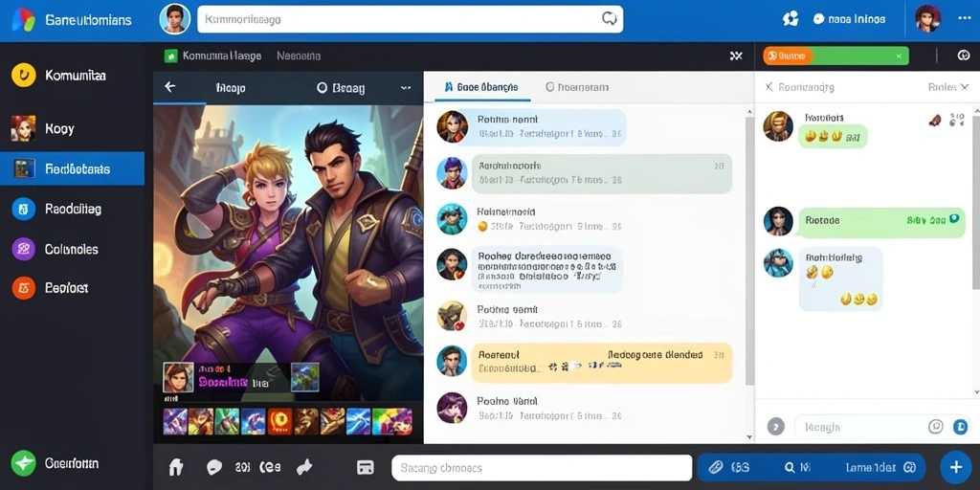Click the bird icon in first chat message

coord(935,120)
